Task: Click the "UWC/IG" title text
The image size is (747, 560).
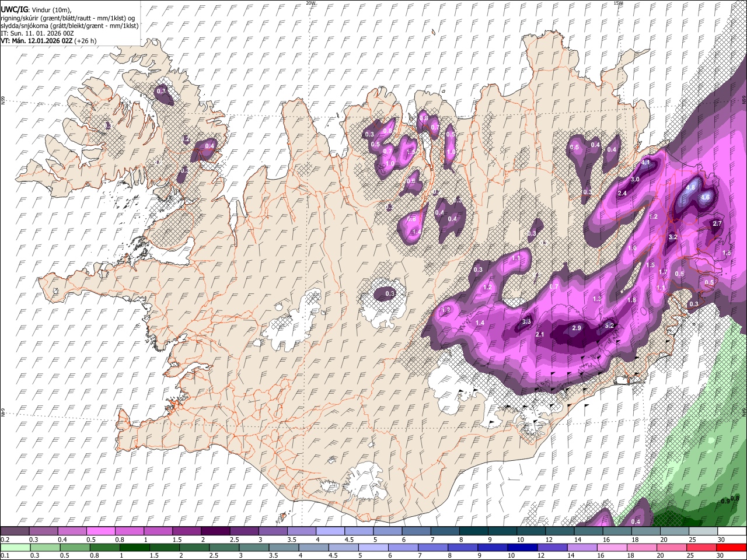Action: tap(13, 9)
